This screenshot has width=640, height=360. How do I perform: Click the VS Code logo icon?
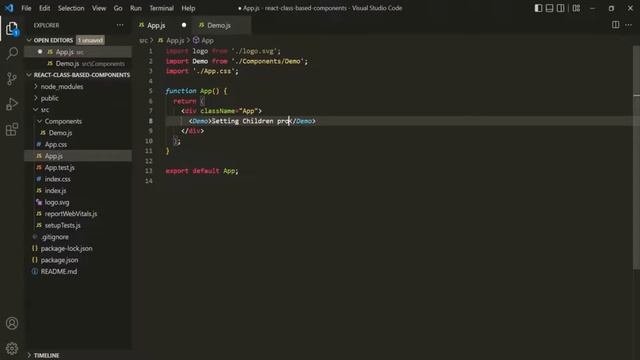pos(9,8)
